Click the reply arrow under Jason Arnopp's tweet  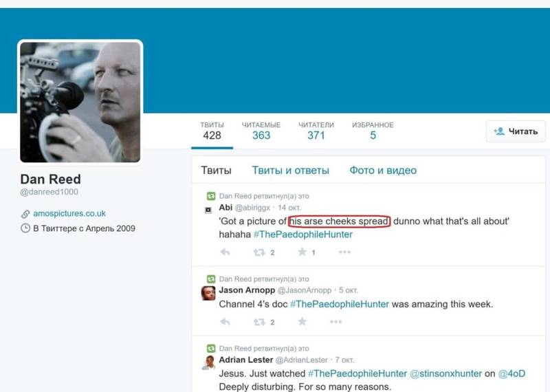coord(225,321)
